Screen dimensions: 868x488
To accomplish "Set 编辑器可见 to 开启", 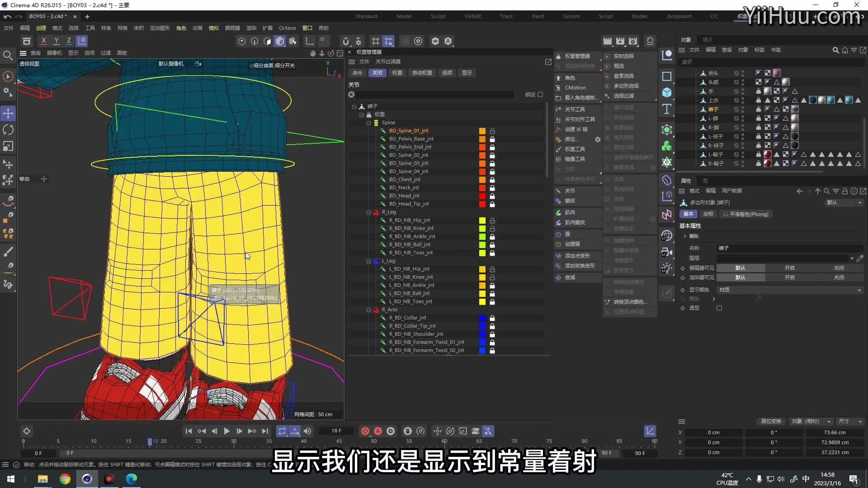I will coord(789,268).
